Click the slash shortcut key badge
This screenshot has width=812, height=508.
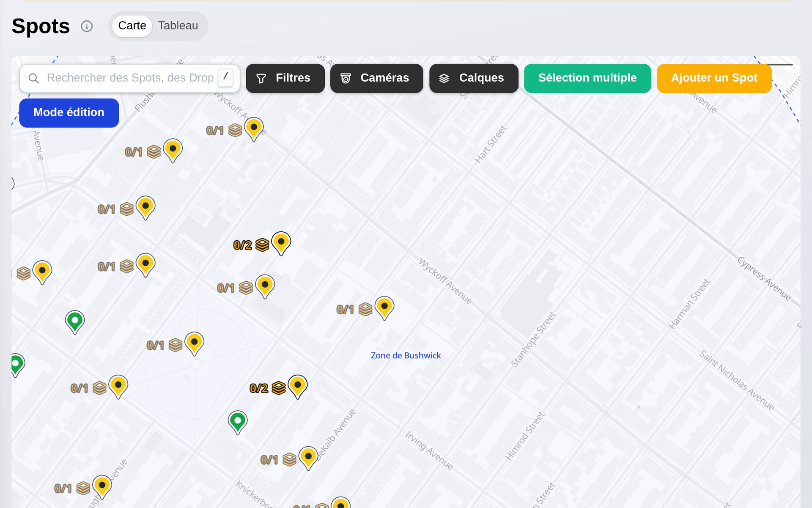coord(225,78)
